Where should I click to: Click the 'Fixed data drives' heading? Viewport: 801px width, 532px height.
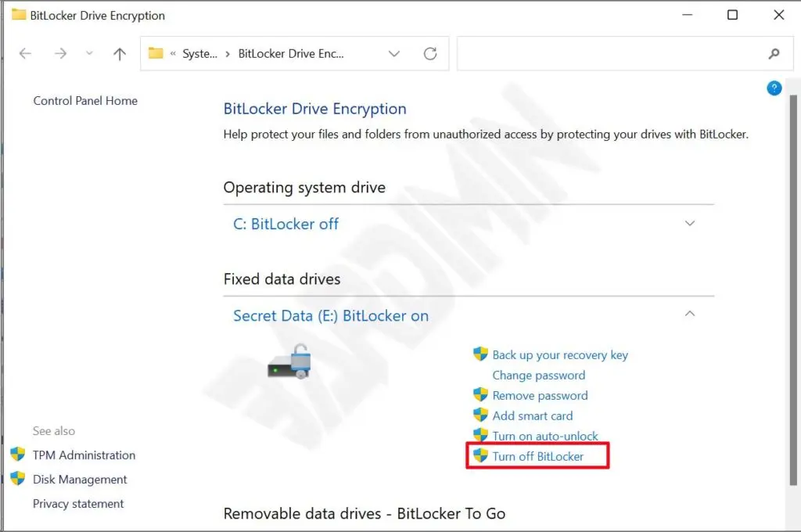point(282,279)
